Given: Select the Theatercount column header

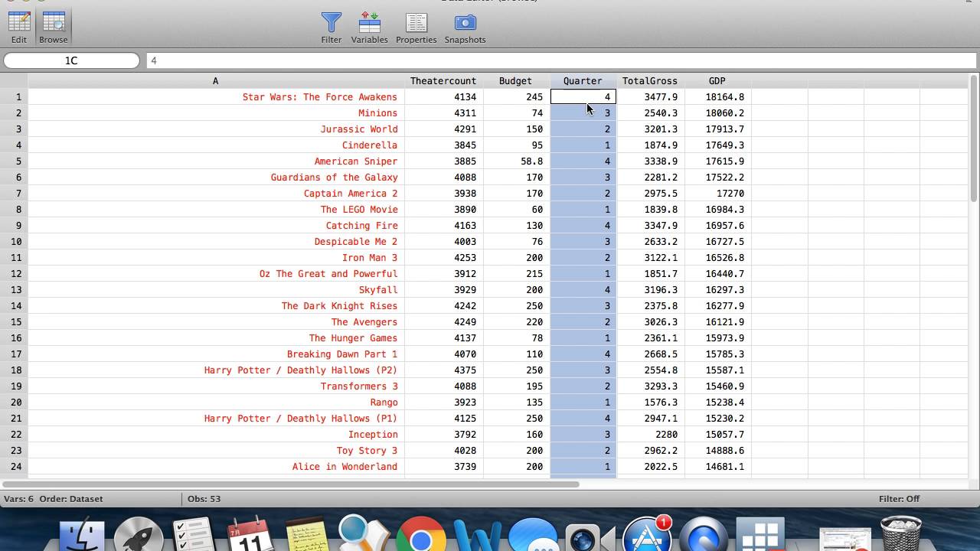Looking at the screenshot, I should coord(443,80).
